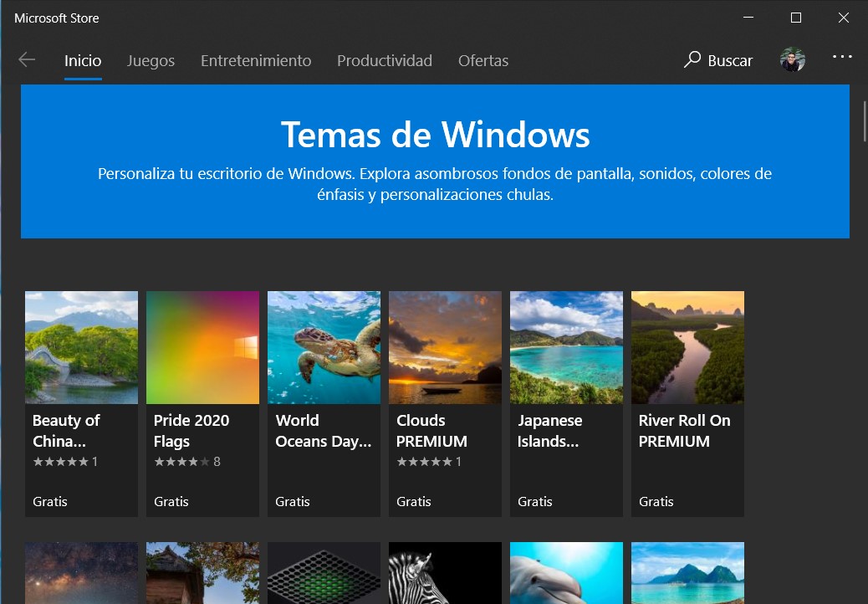Choose the Clouds PREMIUM theme tile
Screen dimensions: 868x604
(x=445, y=347)
